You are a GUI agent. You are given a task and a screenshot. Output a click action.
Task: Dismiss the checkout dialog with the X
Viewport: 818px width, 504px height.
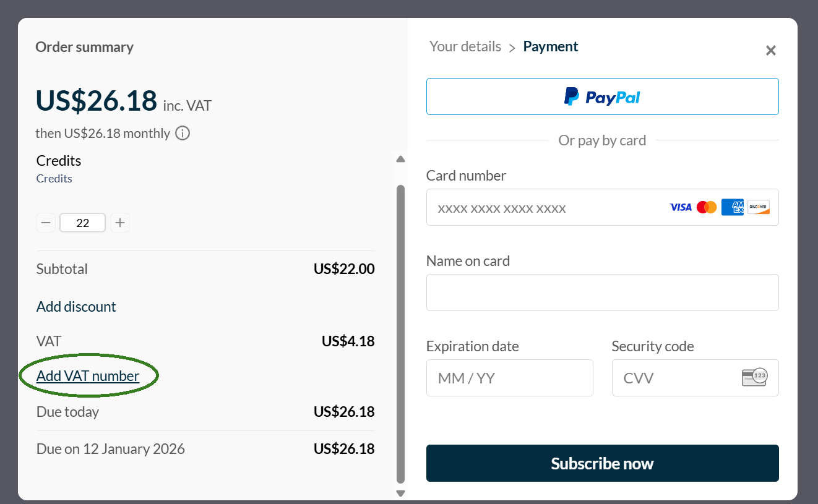click(x=771, y=50)
